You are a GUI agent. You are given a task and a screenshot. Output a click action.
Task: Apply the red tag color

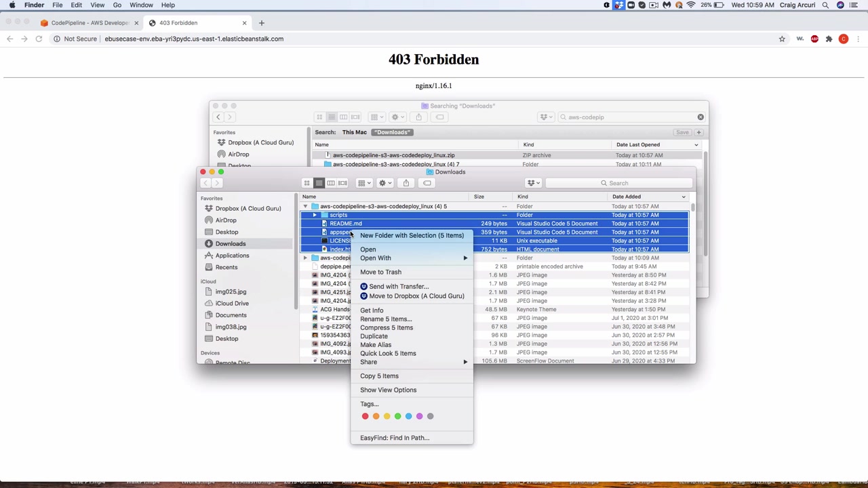click(x=365, y=416)
